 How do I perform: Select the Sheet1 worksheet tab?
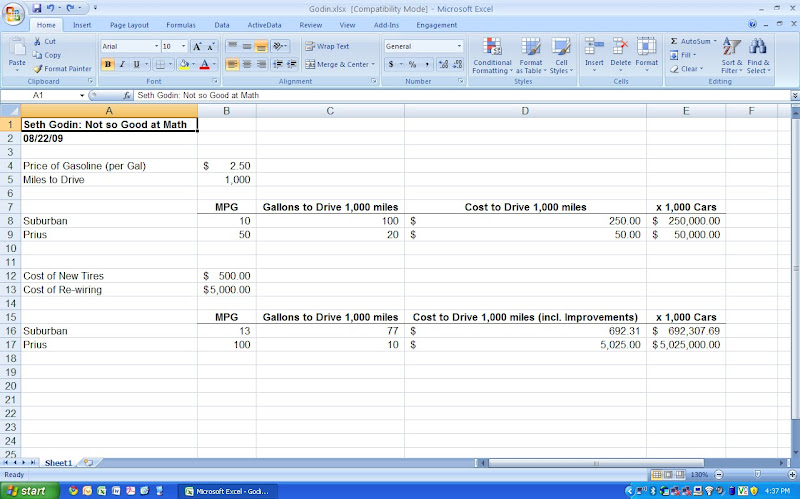click(x=58, y=463)
